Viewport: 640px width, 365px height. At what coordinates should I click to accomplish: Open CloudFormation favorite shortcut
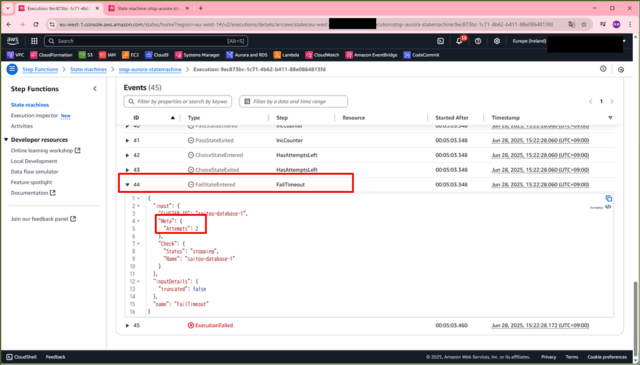click(x=51, y=55)
